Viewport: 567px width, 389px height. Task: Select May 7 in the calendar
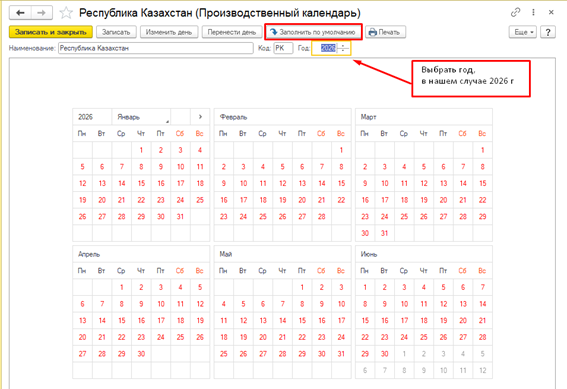coord(282,304)
